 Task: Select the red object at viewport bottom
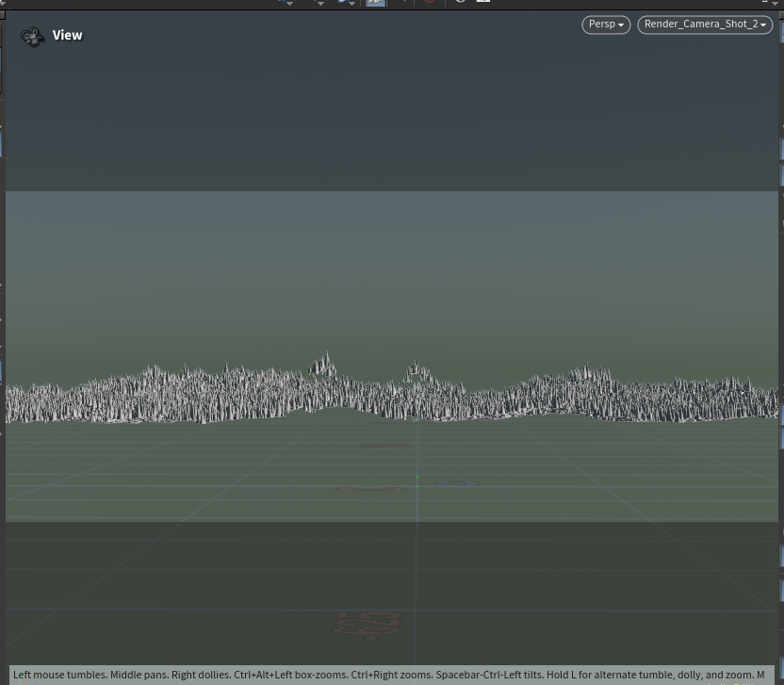pyautogui.click(x=367, y=623)
